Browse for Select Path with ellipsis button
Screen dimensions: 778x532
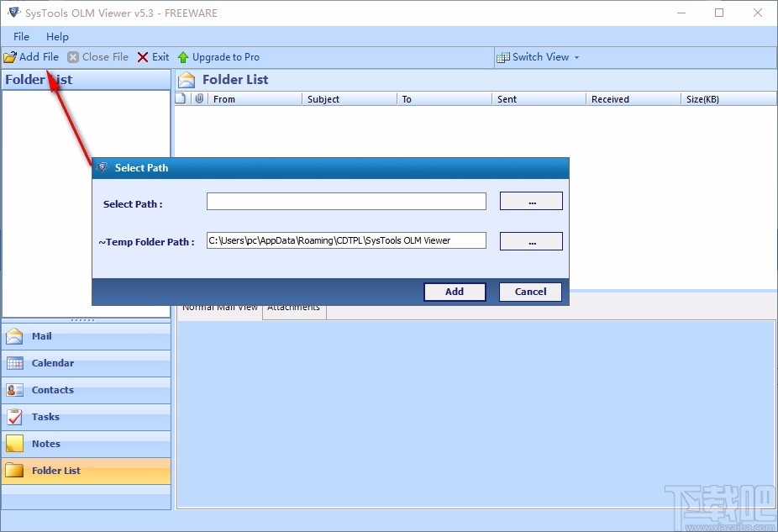pyautogui.click(x=531, y=202)
